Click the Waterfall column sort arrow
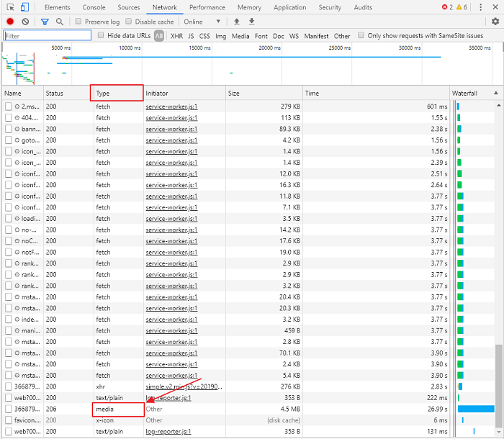The image size is (504, 439). coord(495,94)
